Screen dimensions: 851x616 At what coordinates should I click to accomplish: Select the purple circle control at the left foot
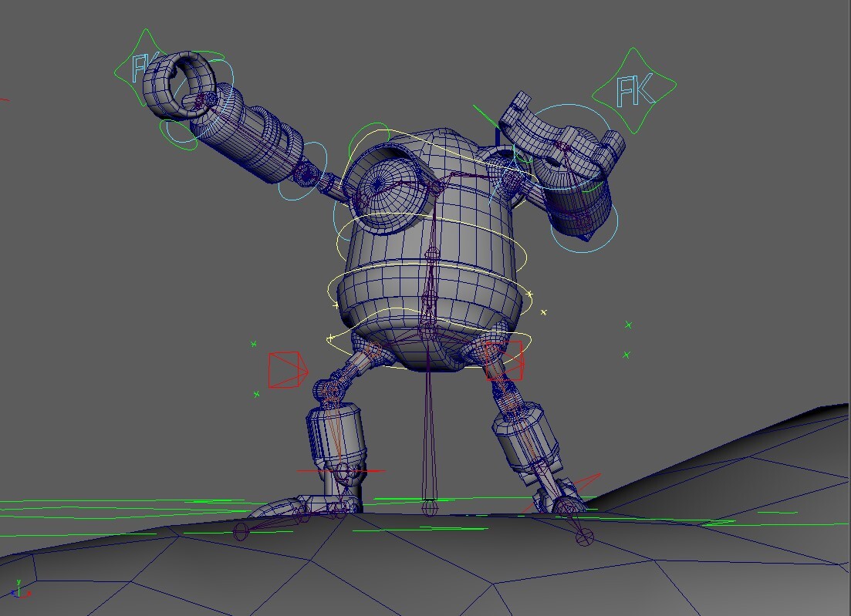tap(239, 532)
